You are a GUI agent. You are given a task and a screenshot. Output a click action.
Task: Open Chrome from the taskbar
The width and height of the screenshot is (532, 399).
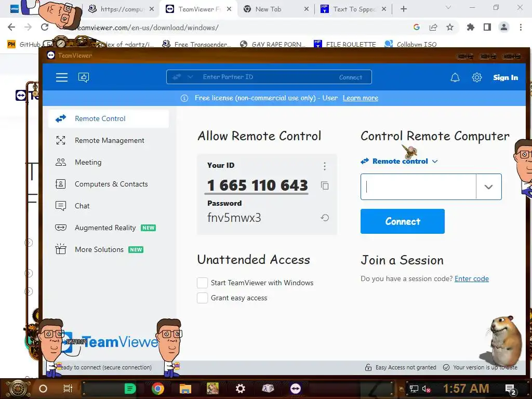(x=158, y=389)
